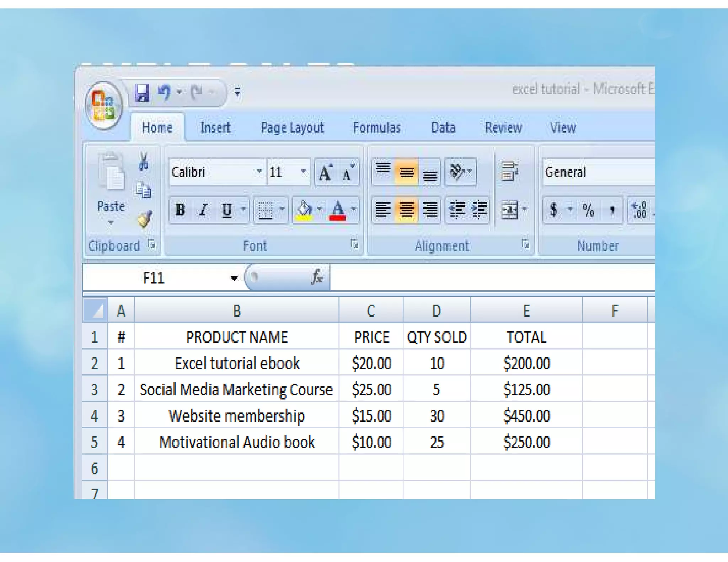
Task: Apply the yellow fill color
Action: tap(304, 210)
